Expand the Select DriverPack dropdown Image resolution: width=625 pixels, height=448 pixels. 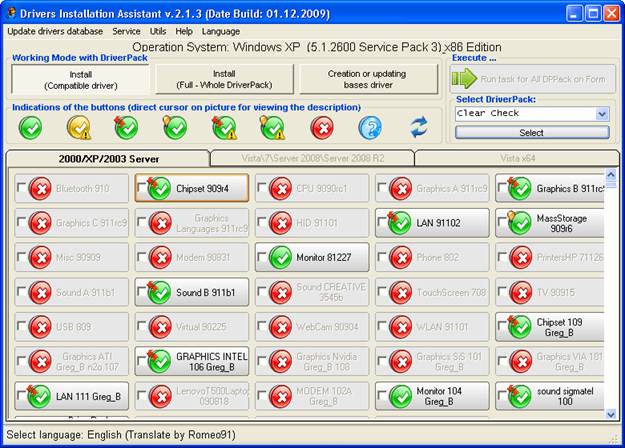point(602,114)
